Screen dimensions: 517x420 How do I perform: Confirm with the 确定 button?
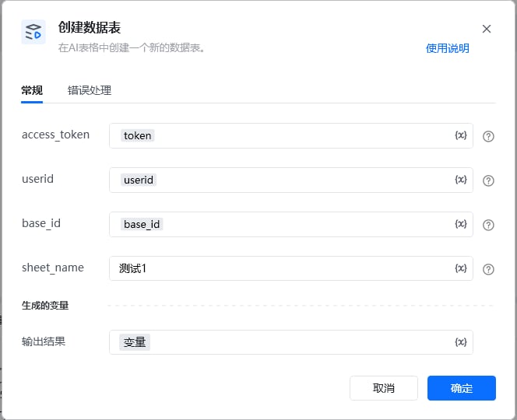point(461,388)
